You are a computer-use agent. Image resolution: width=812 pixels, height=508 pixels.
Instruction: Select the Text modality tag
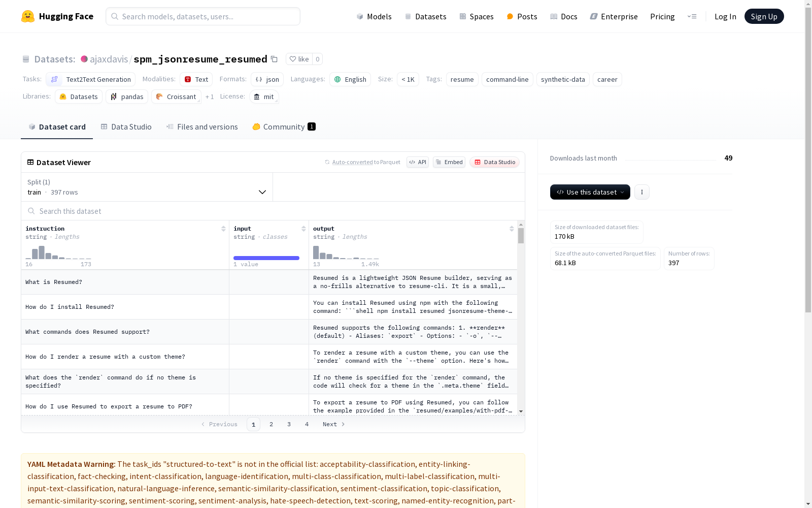tap(196, 79)
